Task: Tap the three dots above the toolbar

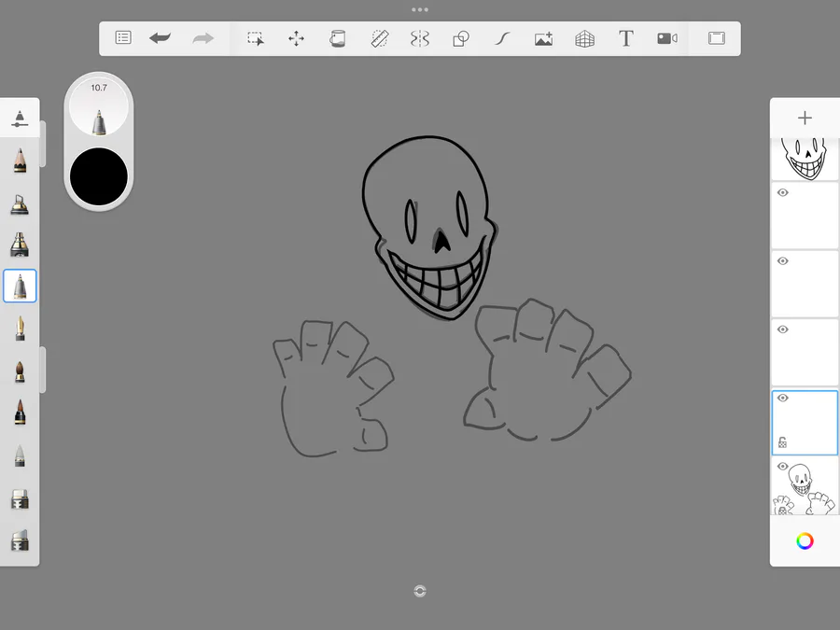Action: [x=420, y=9]
